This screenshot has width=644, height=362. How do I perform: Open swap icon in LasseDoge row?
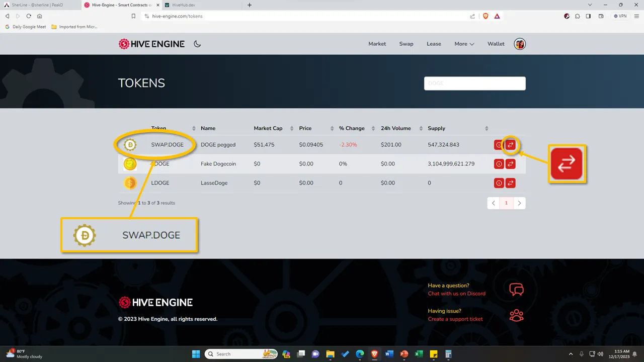(510, 183)
